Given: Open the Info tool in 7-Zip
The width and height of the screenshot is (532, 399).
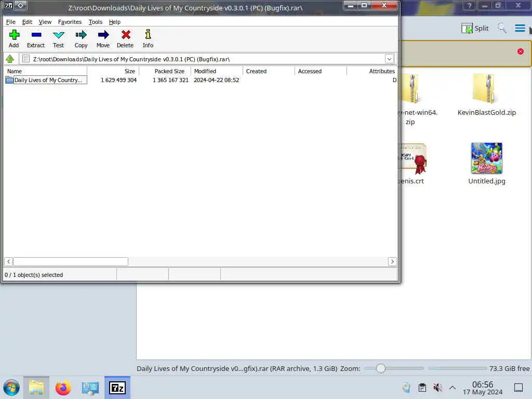Looking at the screenshot, I should tap(148, 39).
